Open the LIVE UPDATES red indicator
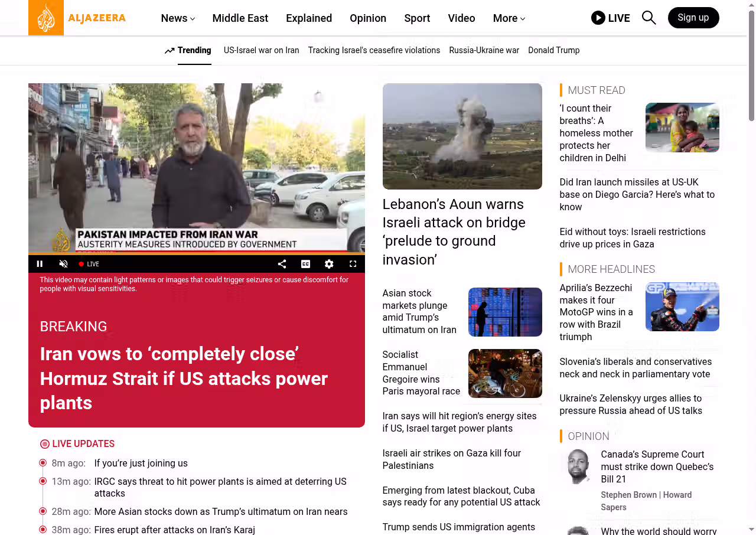756x535 pixels. click(45, 444)
